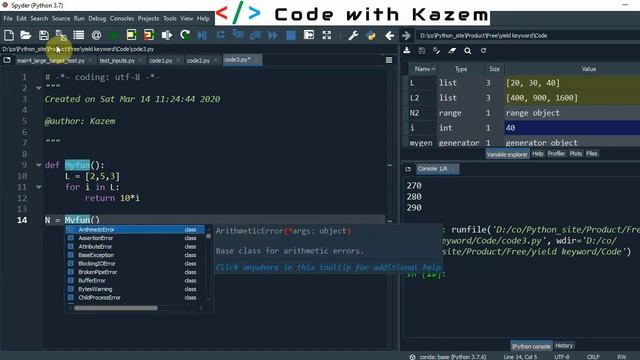Select BufferError in the autocomplete list
Screen dimensions: 640x360
135,280
